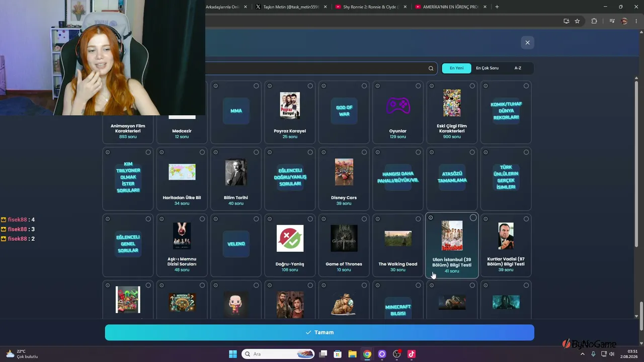
Task: Click the Eğlenceli Doğru/Yanlış Soruları card label
Action: coord(290,177)
